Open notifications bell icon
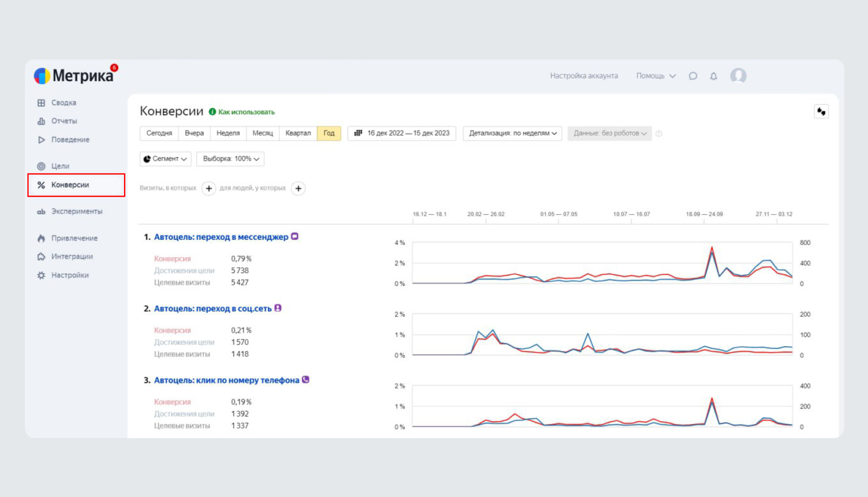This screenshot has width=868, height=497. pos(714,76)
